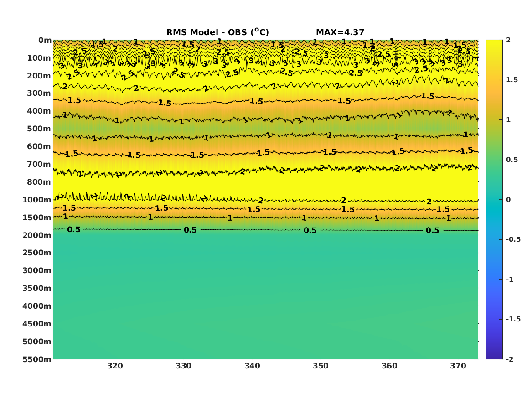Select the x-axis tick label '360'

389,366
